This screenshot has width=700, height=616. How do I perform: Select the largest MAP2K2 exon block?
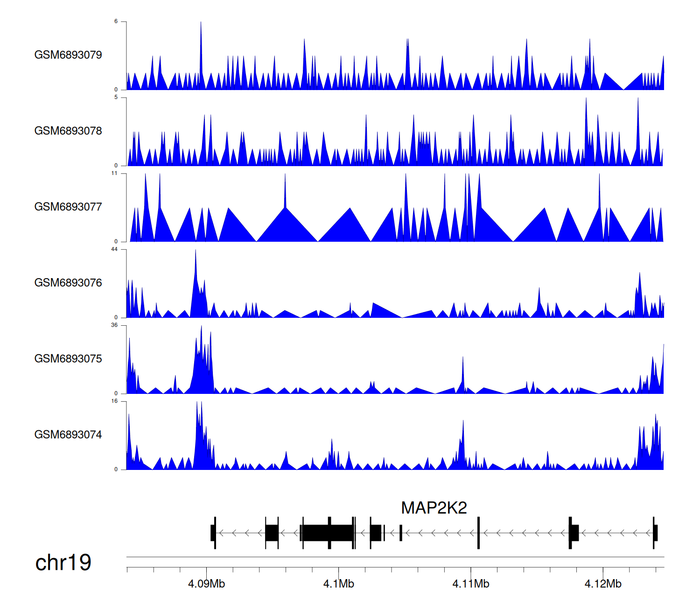click(327, 532)
